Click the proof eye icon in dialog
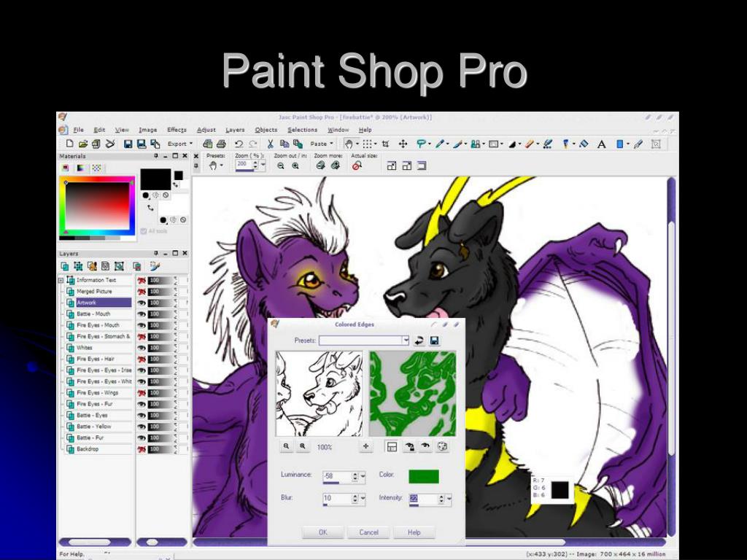Image resolution: width=747 pixels, height=560 pixels. pos(425,447)
